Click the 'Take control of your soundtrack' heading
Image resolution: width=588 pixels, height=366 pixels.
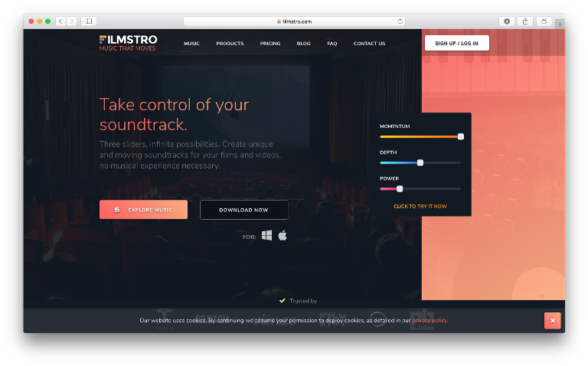tap(174, 114)
